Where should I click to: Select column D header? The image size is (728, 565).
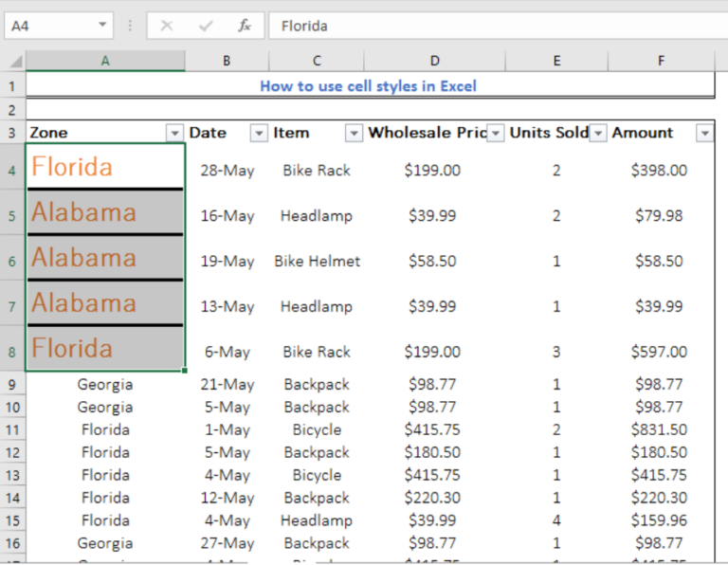click(433, 61)
